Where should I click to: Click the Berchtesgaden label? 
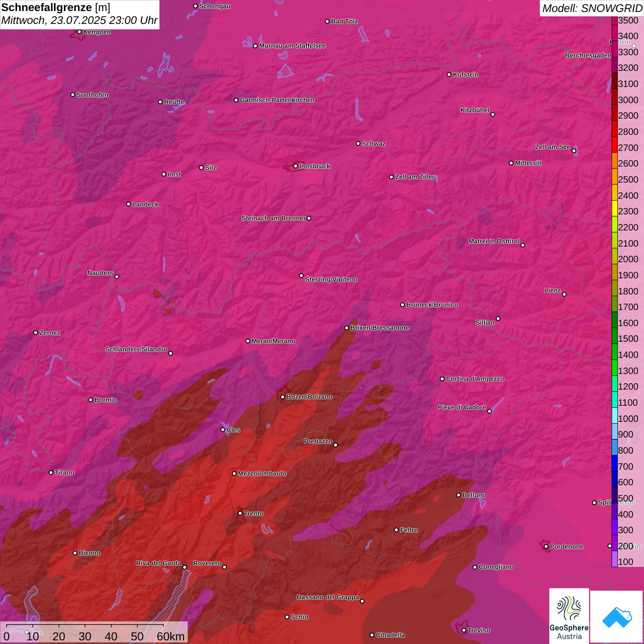tap(588, 55)
